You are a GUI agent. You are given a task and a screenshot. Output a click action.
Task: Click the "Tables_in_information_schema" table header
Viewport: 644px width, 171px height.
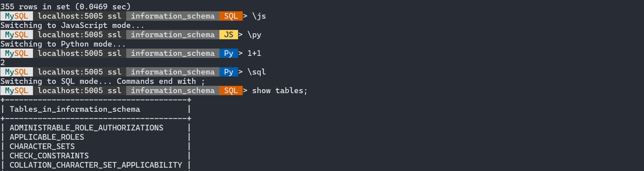coord(75,109)
